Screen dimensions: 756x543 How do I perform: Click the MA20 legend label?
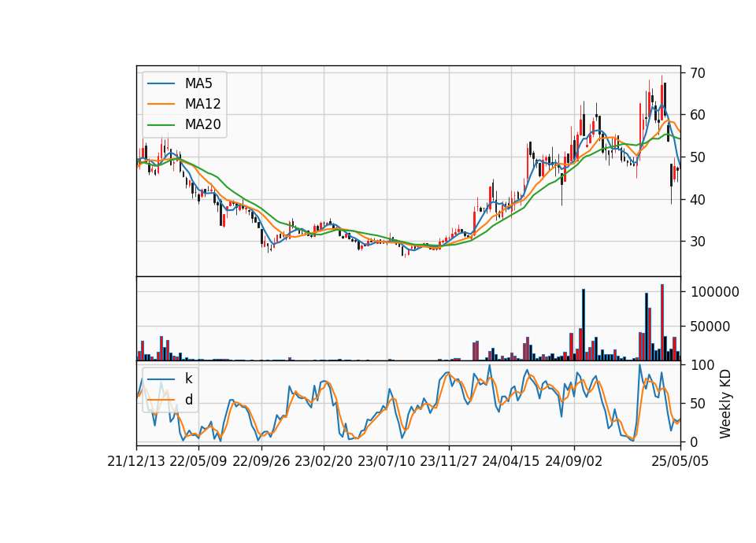[202, 124]
